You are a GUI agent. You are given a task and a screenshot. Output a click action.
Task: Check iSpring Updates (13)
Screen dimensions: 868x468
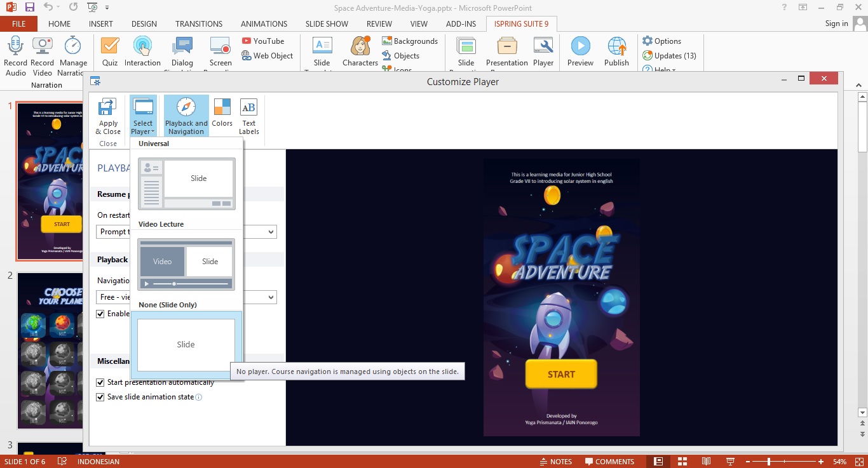click(669, 55)
